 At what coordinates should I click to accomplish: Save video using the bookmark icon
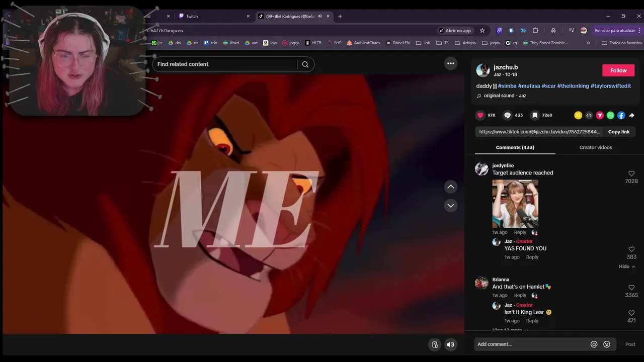[x=535, y=115]
